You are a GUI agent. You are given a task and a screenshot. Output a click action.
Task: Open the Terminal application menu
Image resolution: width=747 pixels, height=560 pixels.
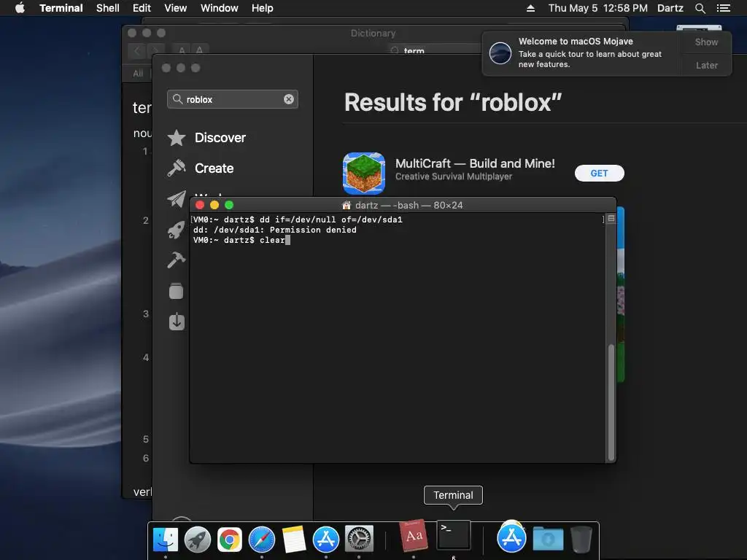click(x=61, y=8)
